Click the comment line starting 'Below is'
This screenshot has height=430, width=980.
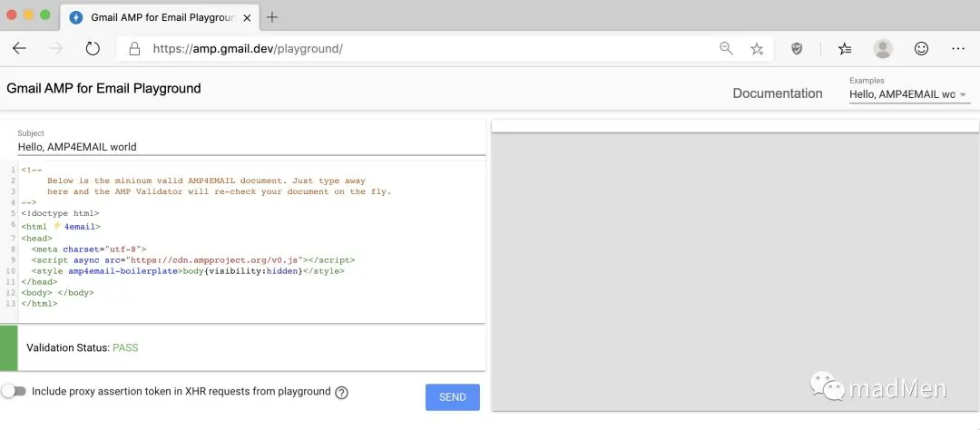tap(206, 181)
